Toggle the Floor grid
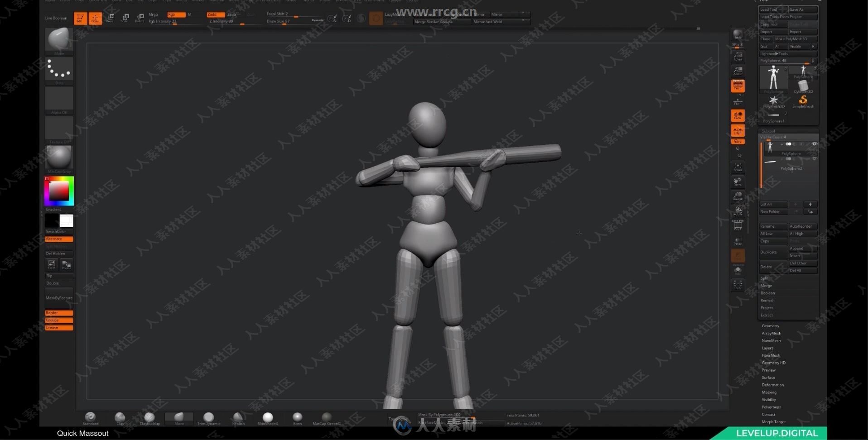This screenshot has width=868, height=440. [738, 100]
